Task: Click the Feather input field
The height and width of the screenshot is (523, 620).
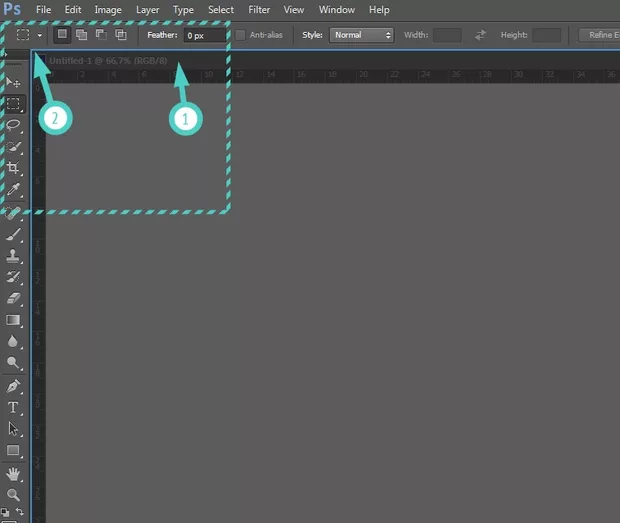Action: coord(203,35)
